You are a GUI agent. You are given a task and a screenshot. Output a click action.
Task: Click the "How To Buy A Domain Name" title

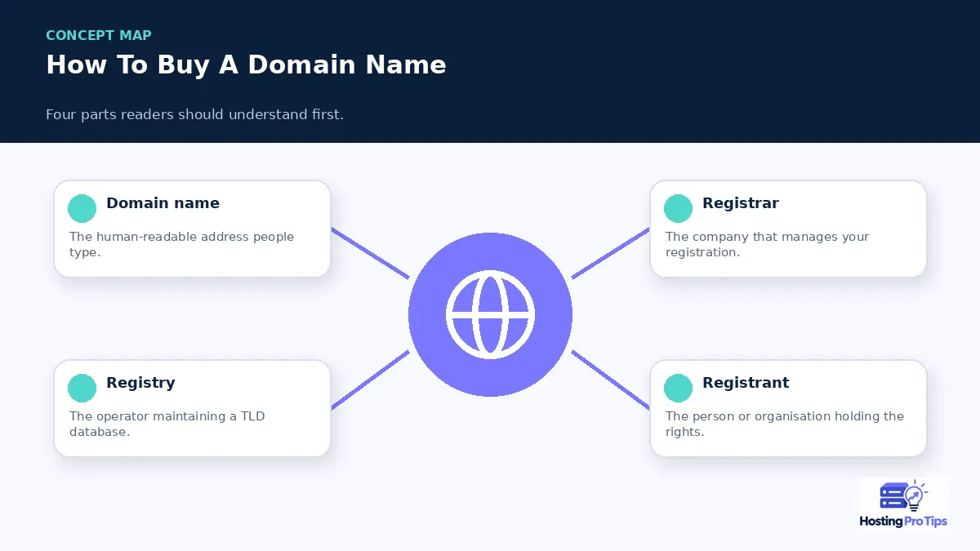coord(246,65)
